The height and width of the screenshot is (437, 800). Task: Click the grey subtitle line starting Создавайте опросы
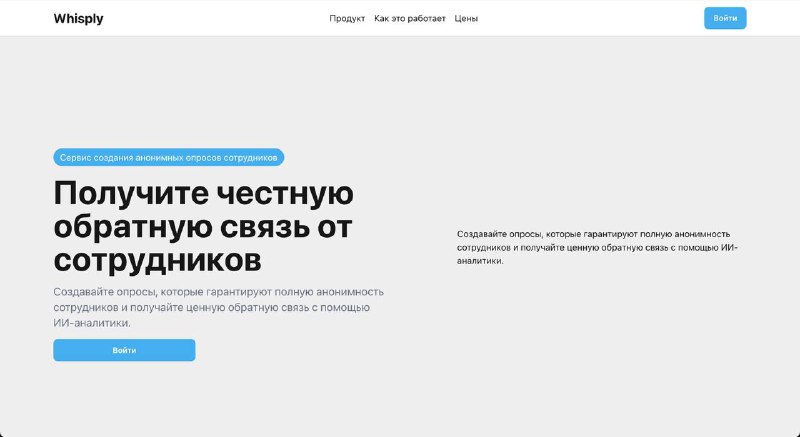(x=218, y=292)
